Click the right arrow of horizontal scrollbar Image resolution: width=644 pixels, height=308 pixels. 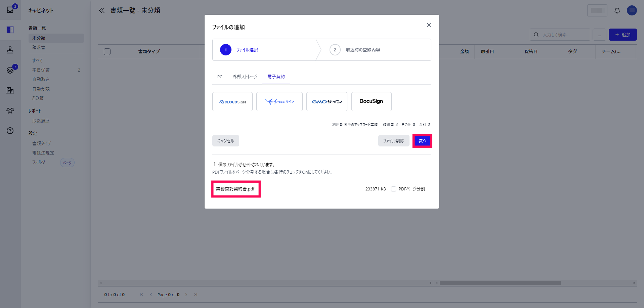coord(634,283)
